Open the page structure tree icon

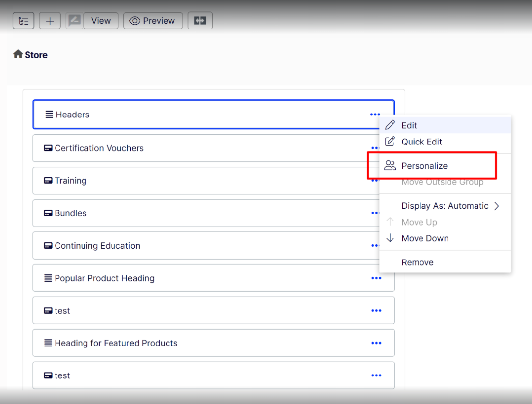click(x=23, y=21)
